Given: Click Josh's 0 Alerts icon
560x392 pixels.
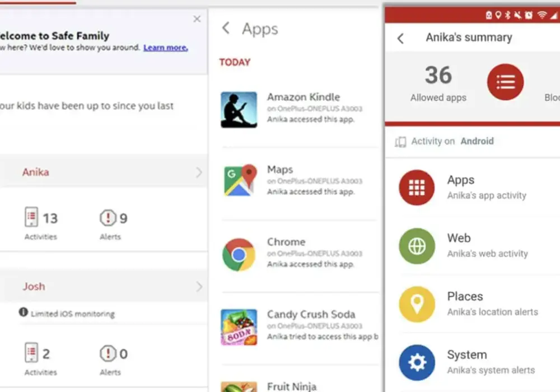Looking at the screenshot, I should pyautogui.click(x=108, y=353).
